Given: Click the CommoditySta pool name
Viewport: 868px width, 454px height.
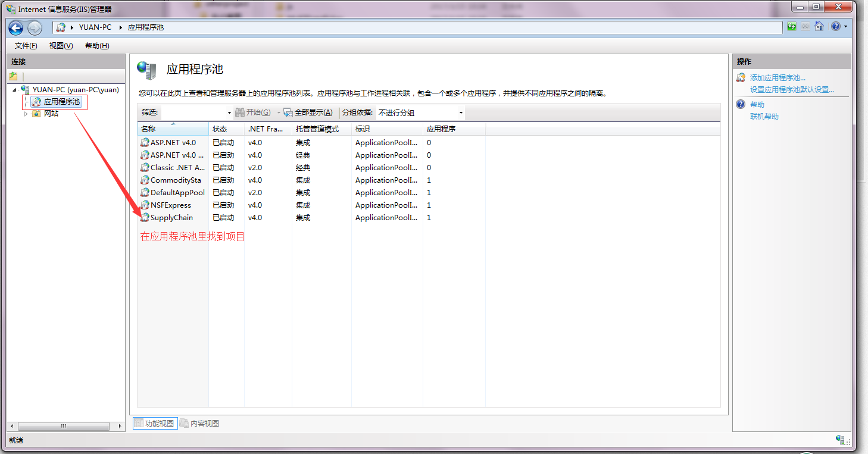Looking at the screenshot, I should pos(176,180).
